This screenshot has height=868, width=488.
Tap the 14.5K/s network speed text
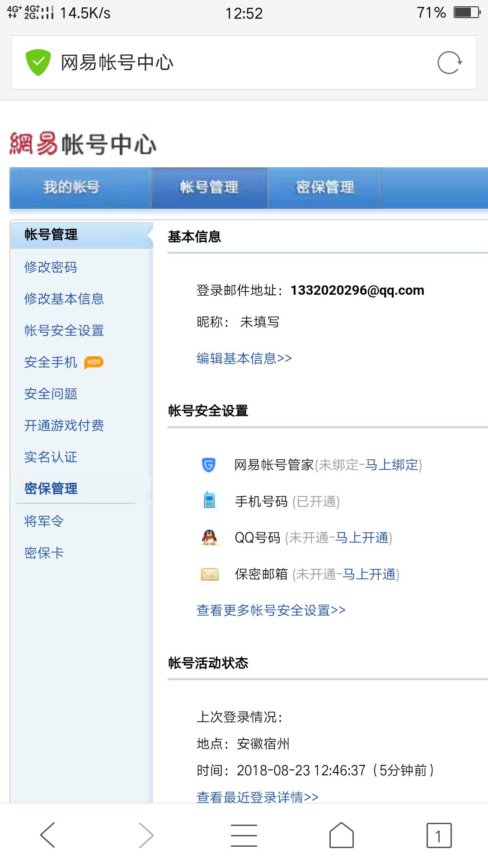pos(85,13)
